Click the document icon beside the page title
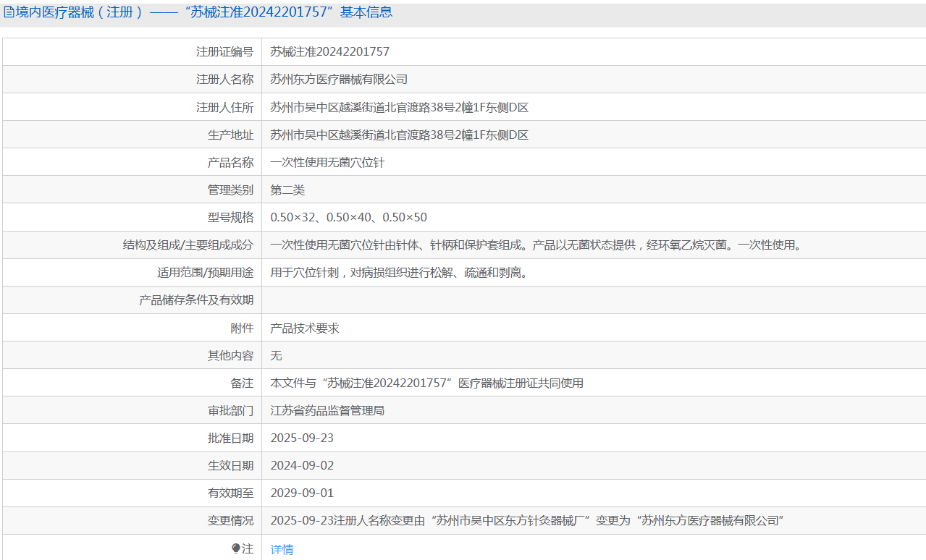The width and height of the screenshot is (926, 560). coord(9,12)
